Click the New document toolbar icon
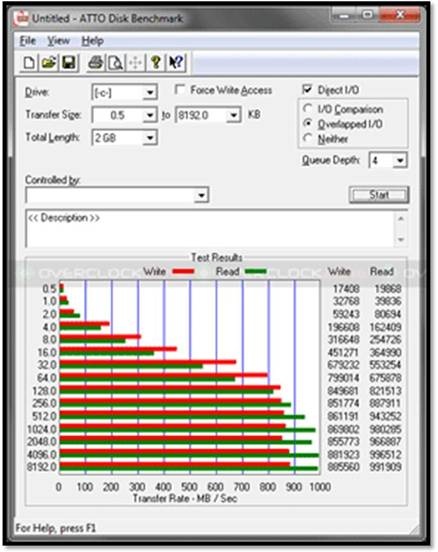 click(x=29, y=63)
